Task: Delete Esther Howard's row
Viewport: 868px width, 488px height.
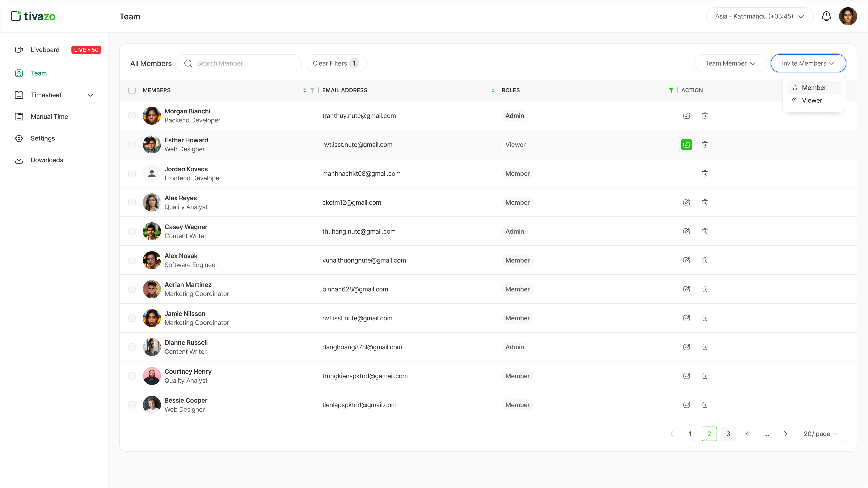Action: (x=705, y=145)
